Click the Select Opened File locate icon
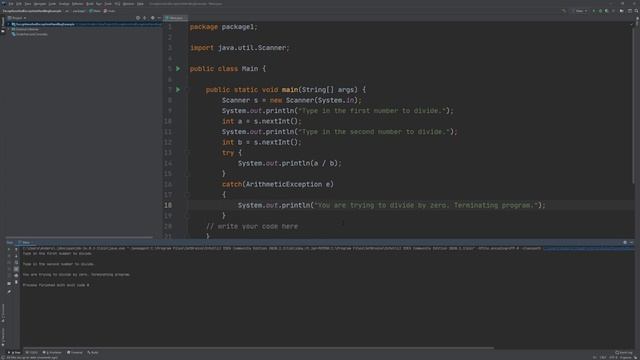This screenshot has width=640, height=360. click(x=138, y=18)
